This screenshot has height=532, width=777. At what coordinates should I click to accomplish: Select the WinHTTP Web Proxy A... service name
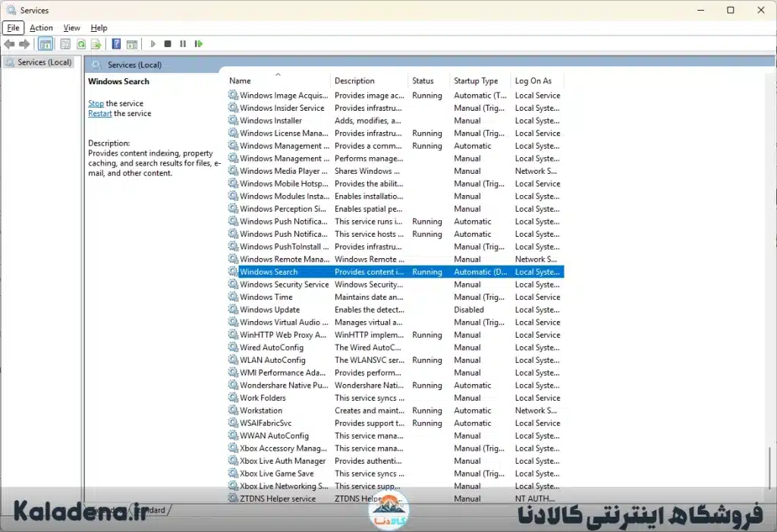[x=283, y=335]
